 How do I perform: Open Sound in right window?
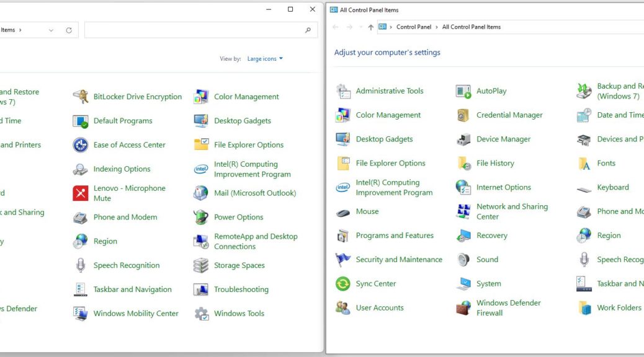click(487, 259)
